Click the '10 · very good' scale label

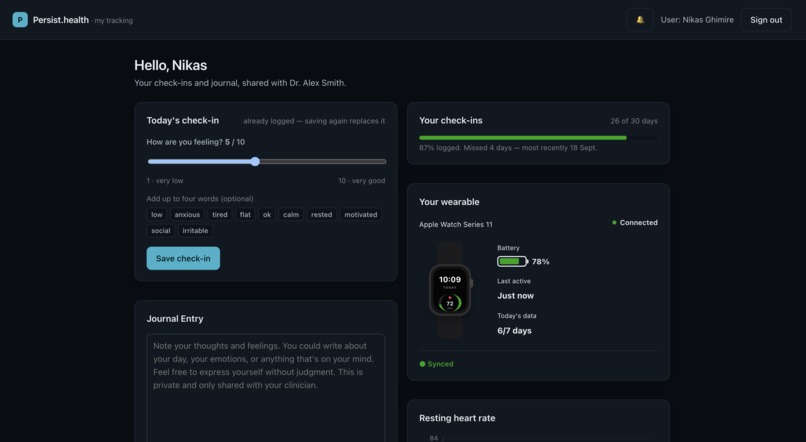pos(361,181)
